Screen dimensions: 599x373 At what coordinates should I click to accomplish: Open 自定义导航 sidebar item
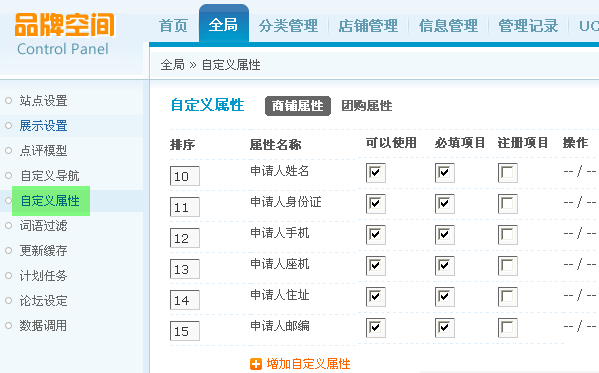tap(50, 176)
